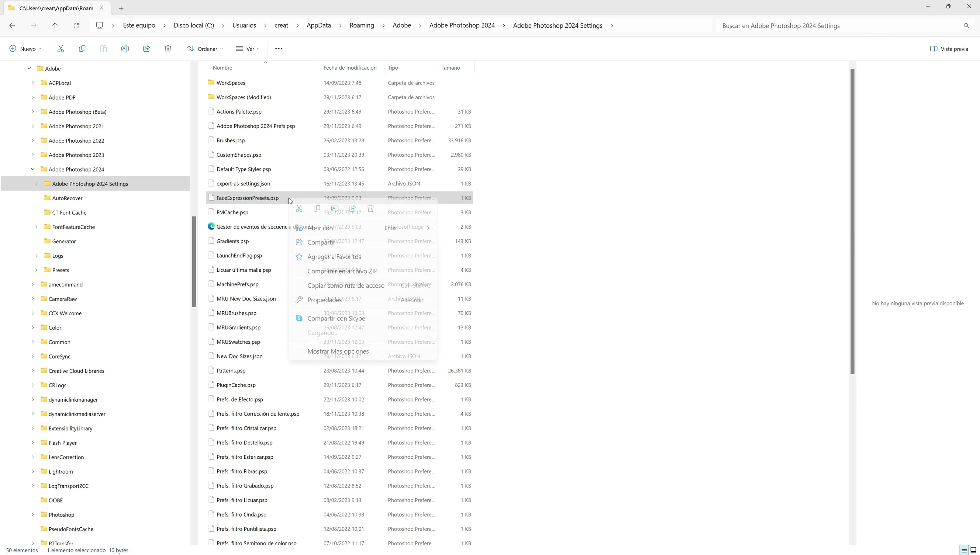Go up one folder with the up arrow
The width and height of the screenshot is (980, 555).
(55, 25)
